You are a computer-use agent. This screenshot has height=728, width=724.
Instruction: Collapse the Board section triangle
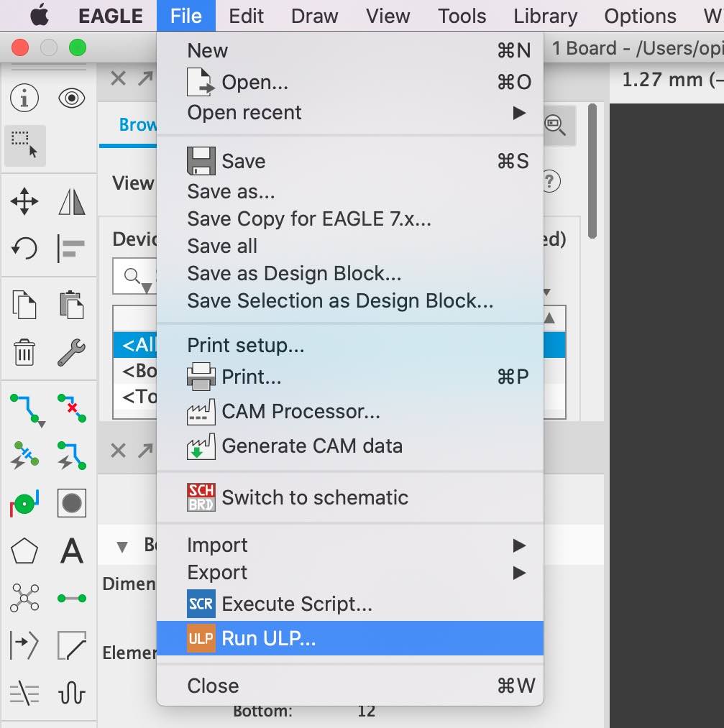click(x=122, y=546)
